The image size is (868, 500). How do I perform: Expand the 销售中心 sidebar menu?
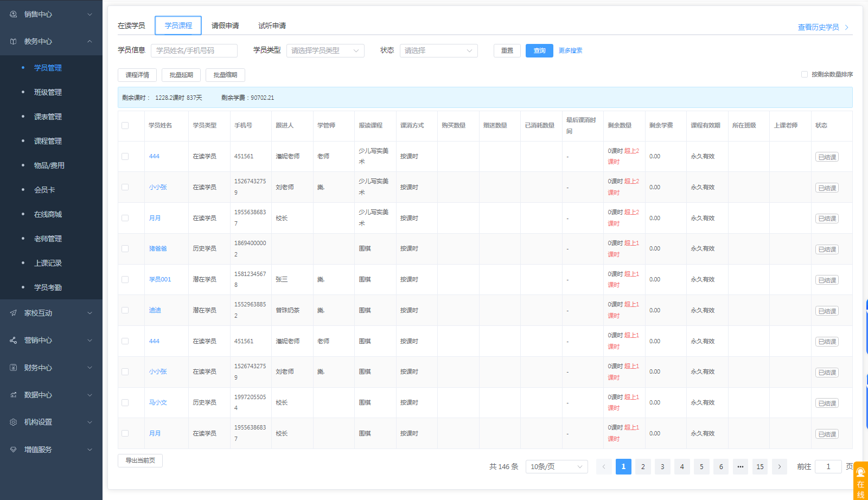(90, 14)
